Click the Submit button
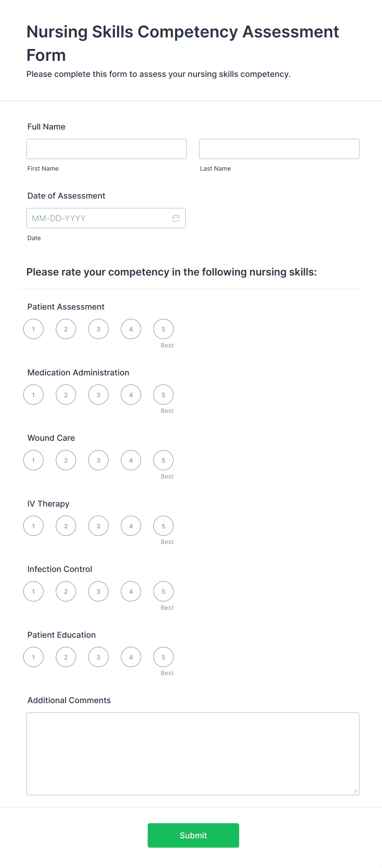Viewport: 382px width, 868px height. (x=193, y=835)
